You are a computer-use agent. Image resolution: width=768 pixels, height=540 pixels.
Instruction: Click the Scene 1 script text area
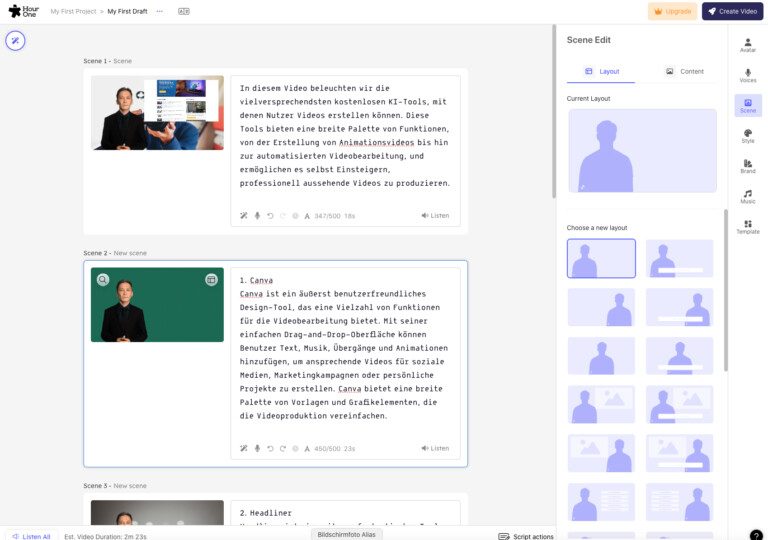[x=345, y=136]
